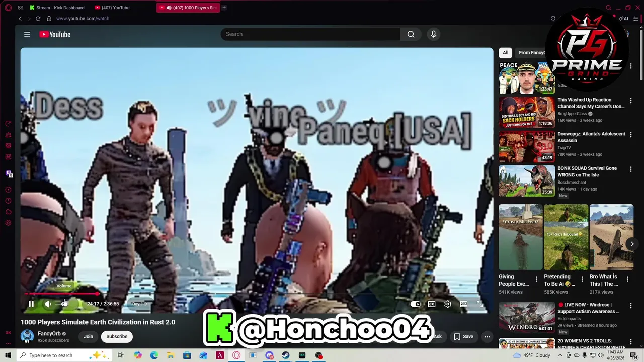Start voice search with microphone
The width and height of the screenshot is (644, 362).
point(434,34)
